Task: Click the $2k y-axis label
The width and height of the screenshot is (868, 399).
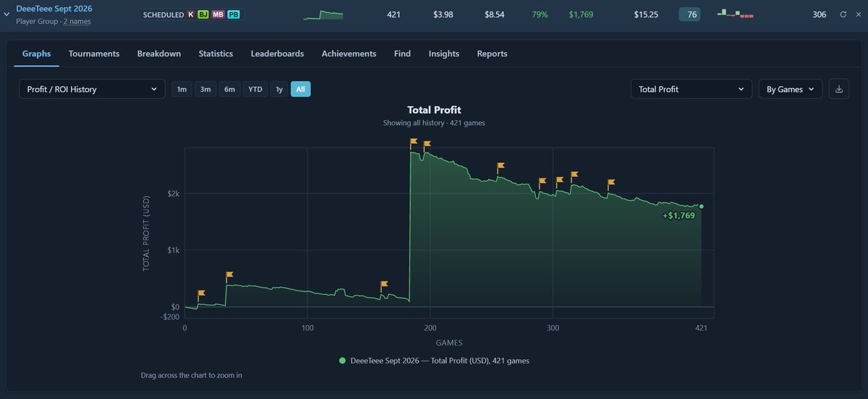Action: (x=174, y=194)
